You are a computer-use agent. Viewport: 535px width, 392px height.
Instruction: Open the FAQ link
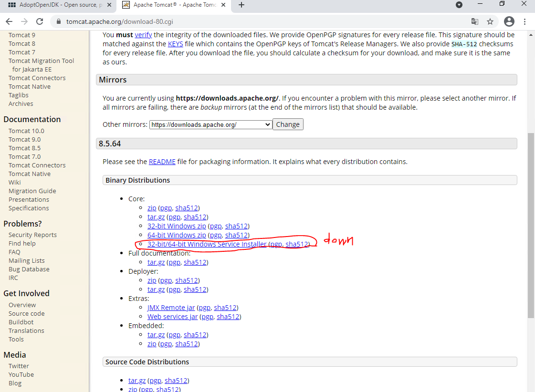coord(14,252)
